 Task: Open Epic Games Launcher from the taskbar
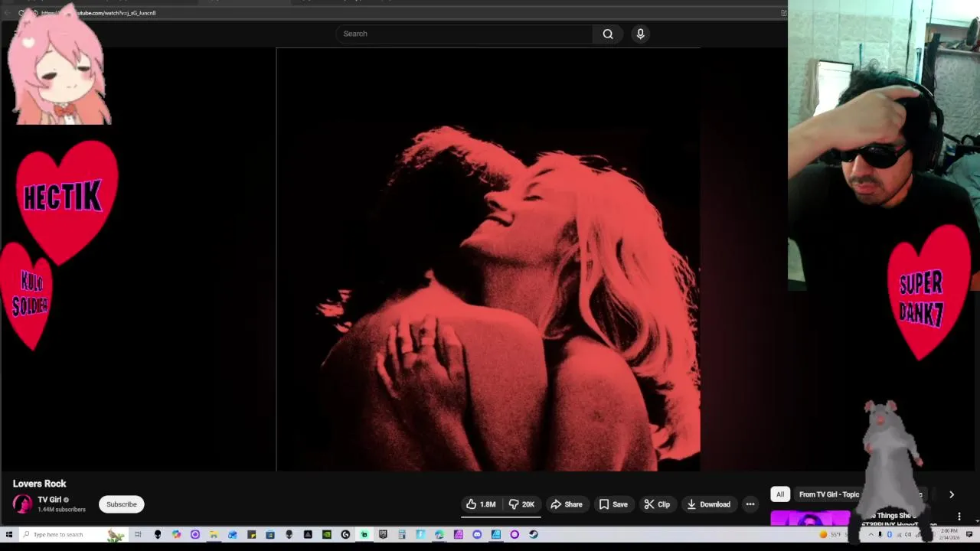pos(383,534)
